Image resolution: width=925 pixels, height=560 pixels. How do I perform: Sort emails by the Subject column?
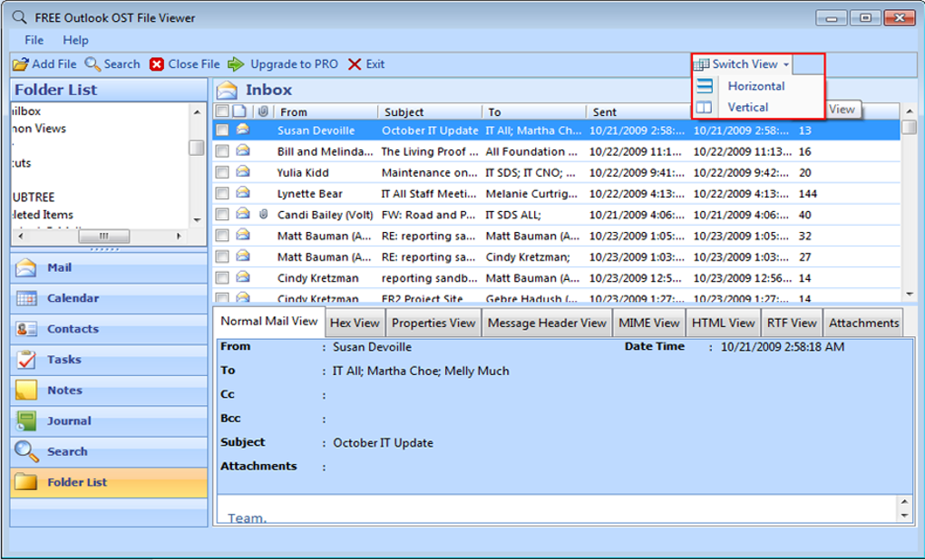(430, 112)
